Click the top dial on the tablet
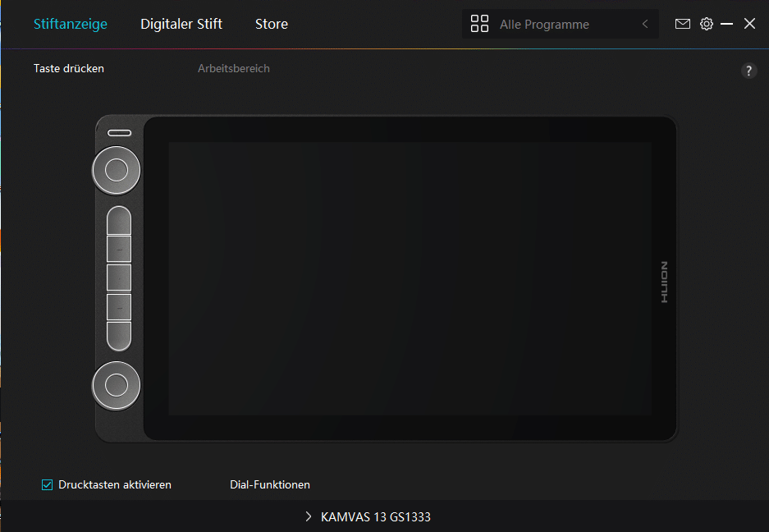This screenshot has width=769, height=532. (x=117, y=170)
